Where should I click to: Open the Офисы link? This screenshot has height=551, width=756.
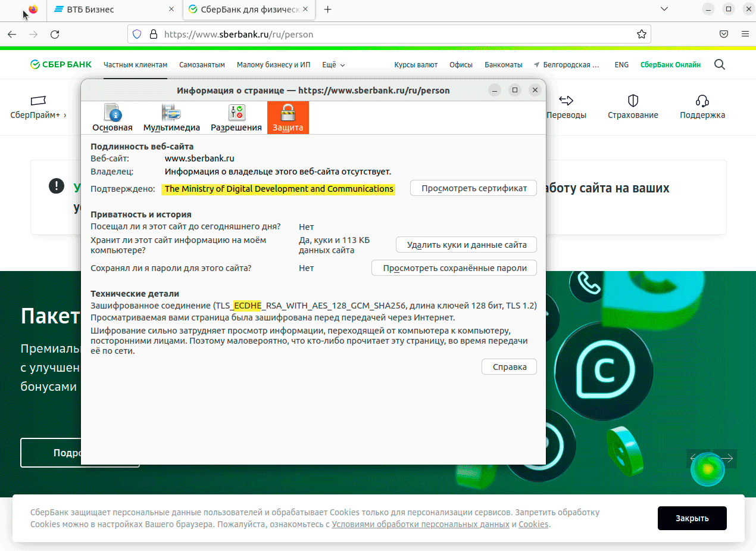click(461, 65)
